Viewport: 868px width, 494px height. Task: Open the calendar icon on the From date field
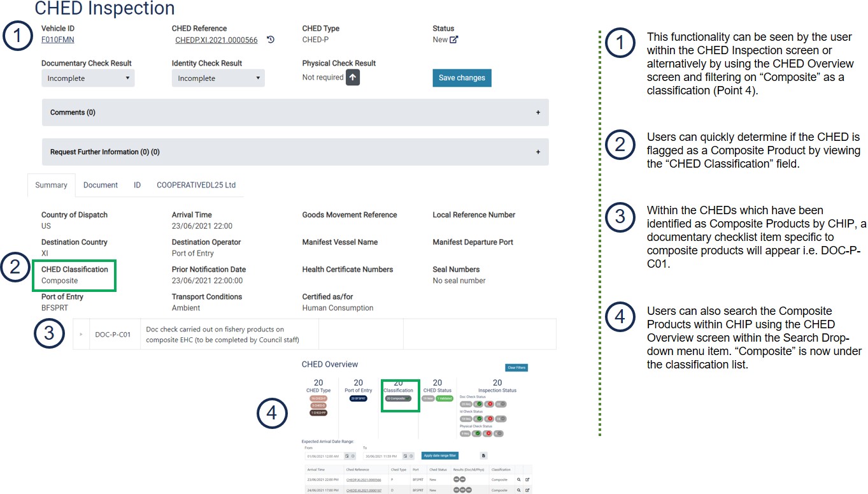point(347,456)
